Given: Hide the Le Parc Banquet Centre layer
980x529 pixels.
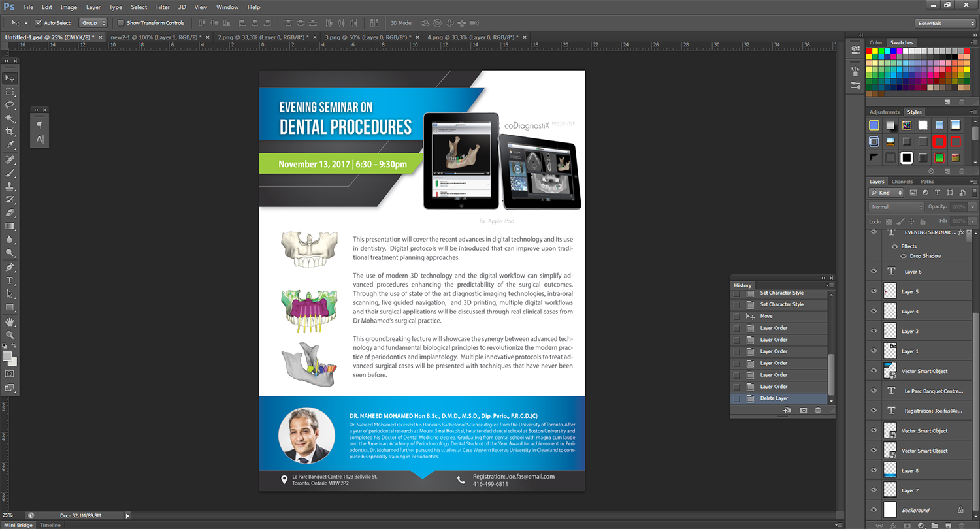Looking at the screenshot, I should tap(874, 391).
